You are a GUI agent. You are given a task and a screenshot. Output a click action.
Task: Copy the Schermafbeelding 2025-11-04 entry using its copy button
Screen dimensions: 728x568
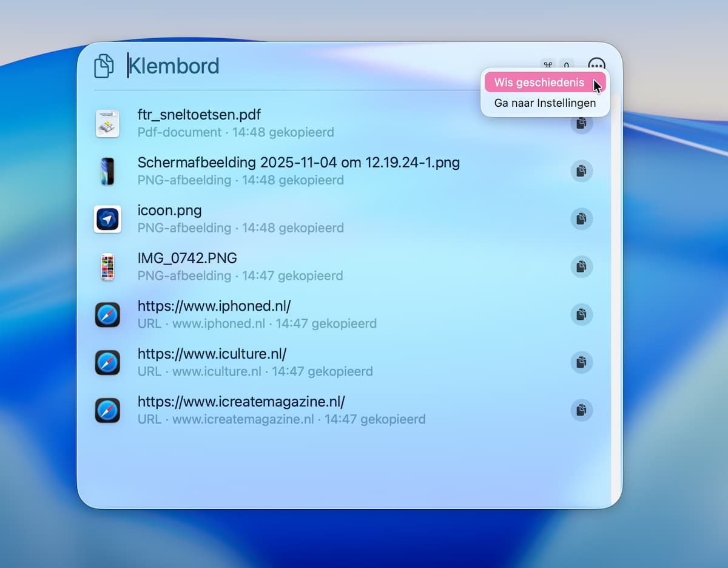(581, 171)
